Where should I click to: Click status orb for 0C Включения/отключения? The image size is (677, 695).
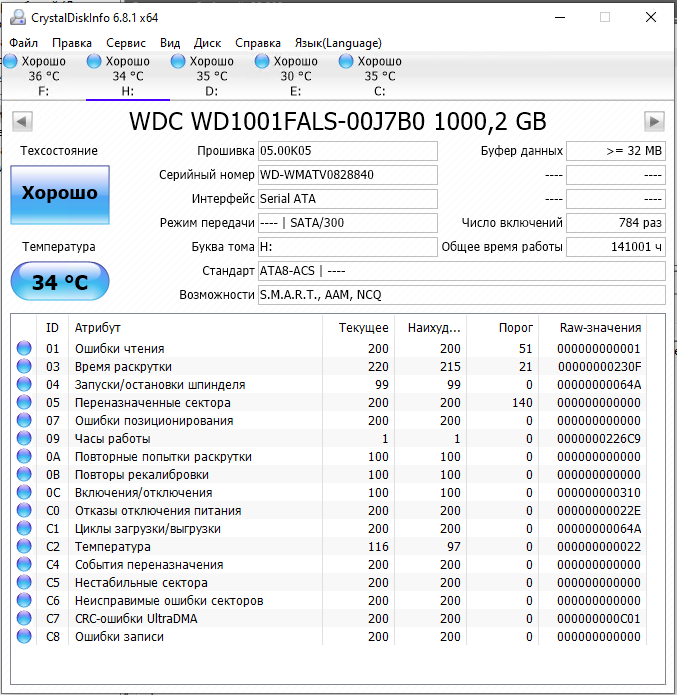tap(24, 492)
